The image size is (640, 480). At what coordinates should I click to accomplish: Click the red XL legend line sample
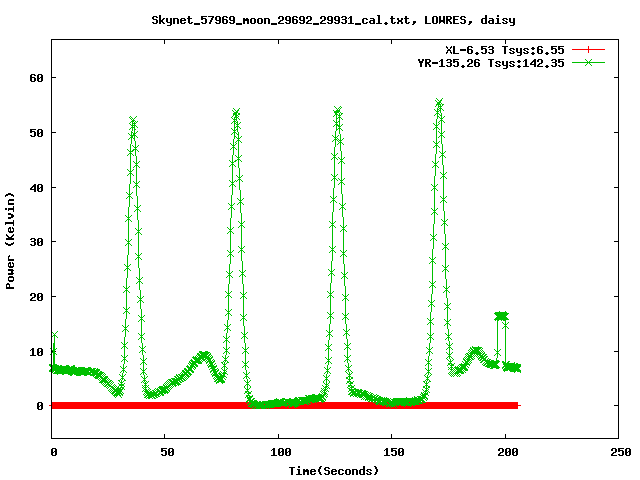pos(588,50)
